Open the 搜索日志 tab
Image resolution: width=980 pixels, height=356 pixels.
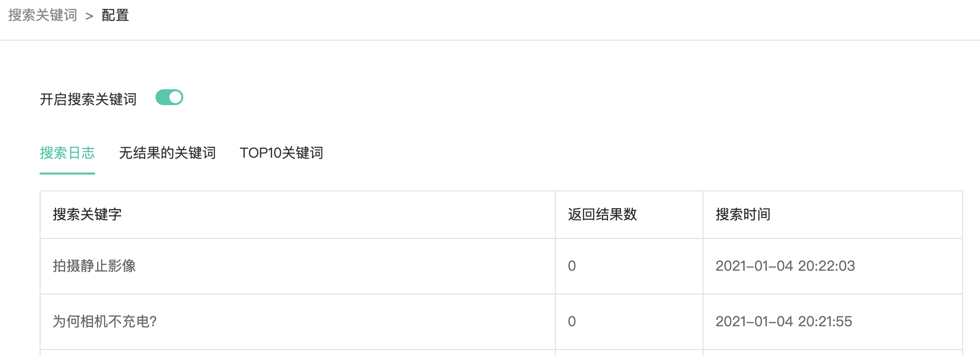click(67, 153)
